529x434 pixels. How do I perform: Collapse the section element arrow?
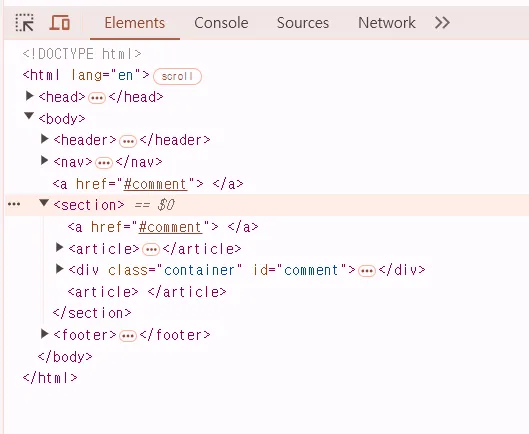44,202
